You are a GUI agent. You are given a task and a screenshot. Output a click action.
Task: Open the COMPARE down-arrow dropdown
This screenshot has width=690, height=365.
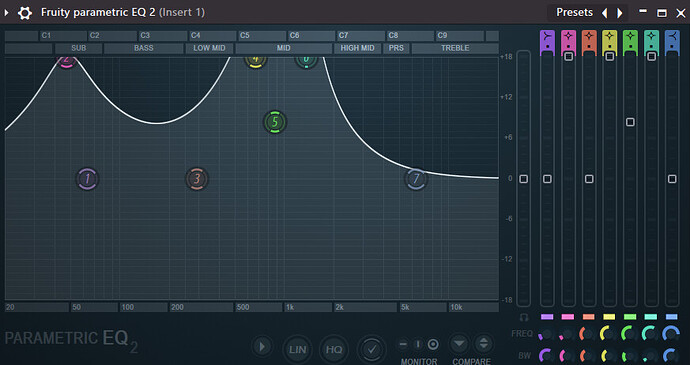click(x=459, y=343)
